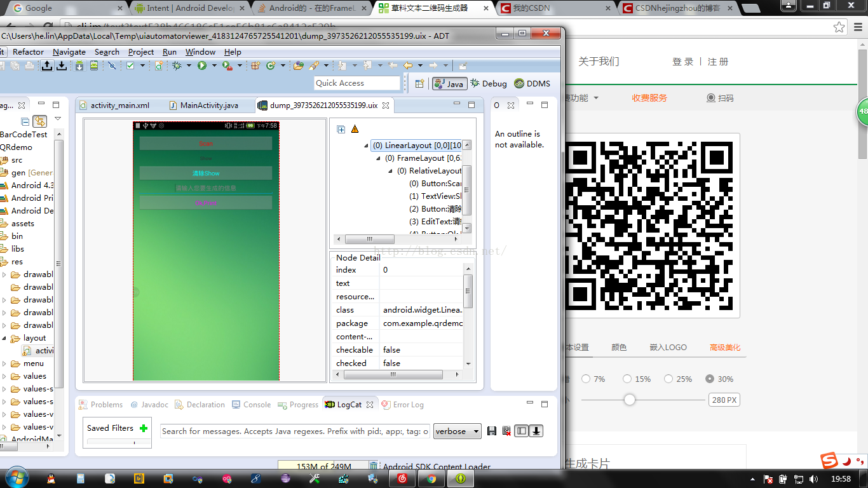The height and width of the screenshot is (488, 868).
Task: Open the Refactor menu
Action: [x=29, y=51]
